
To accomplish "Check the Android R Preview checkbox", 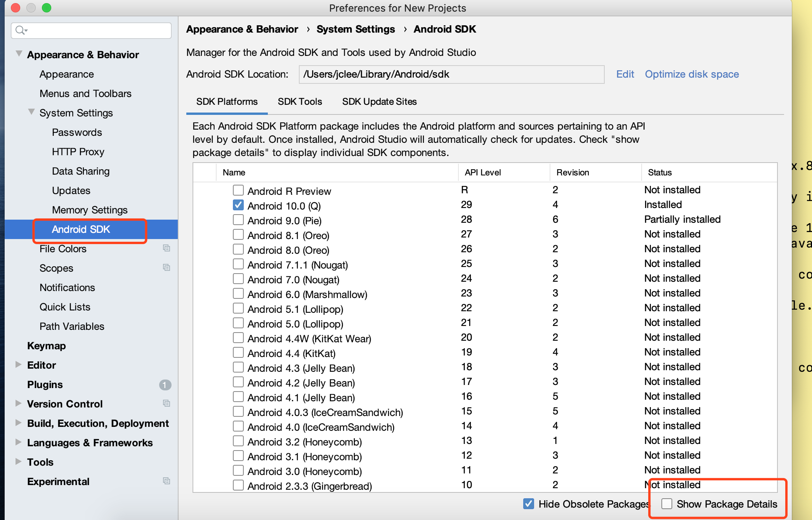I will click(x=238, y=190).
